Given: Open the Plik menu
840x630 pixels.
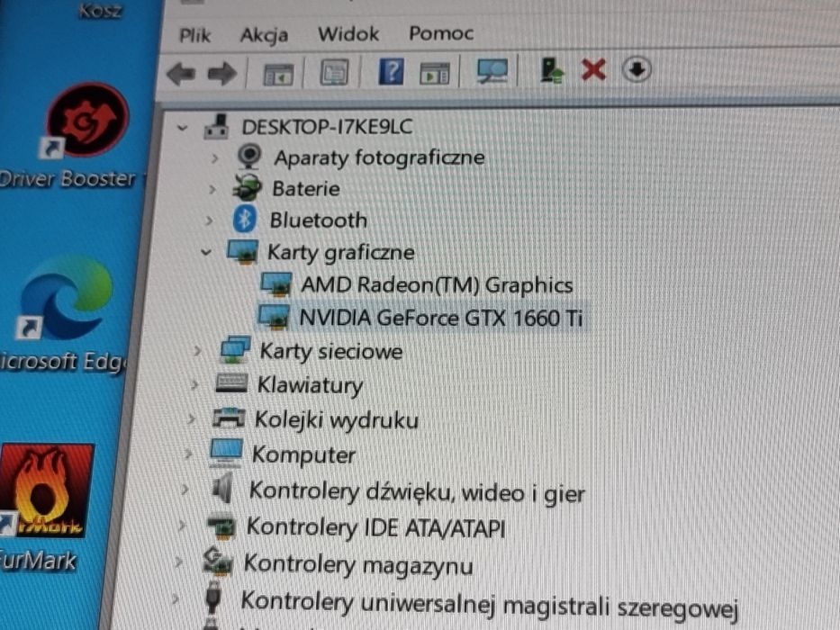Looking at the screenshot, I should coord(195,35).
